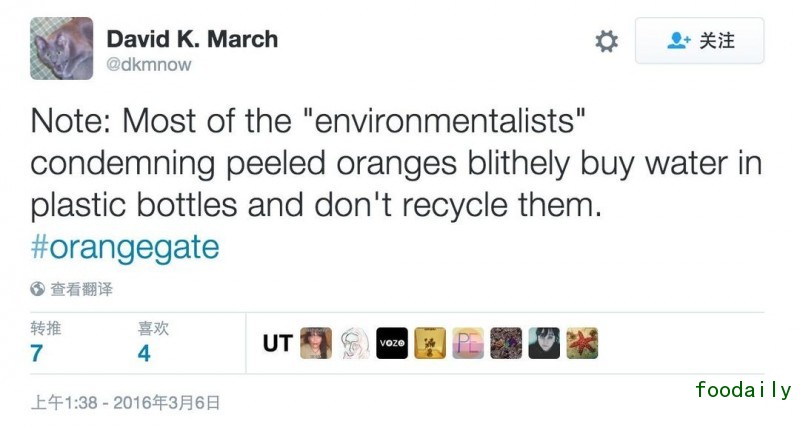Screen dimensions: 800x427
Task: Click the globe translate icon
Action: (x=38, y=289)
